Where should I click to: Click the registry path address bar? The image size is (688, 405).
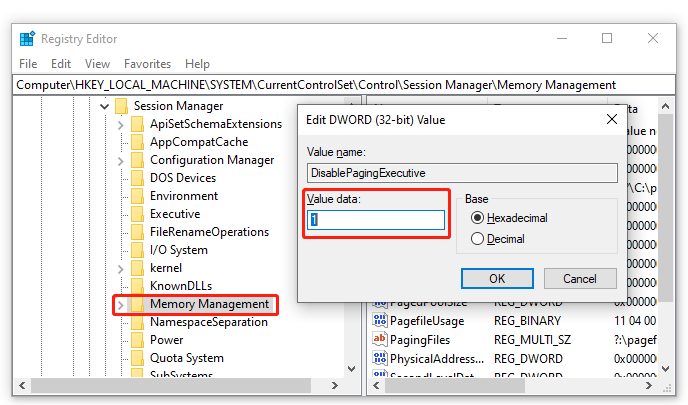coord(344,85)
